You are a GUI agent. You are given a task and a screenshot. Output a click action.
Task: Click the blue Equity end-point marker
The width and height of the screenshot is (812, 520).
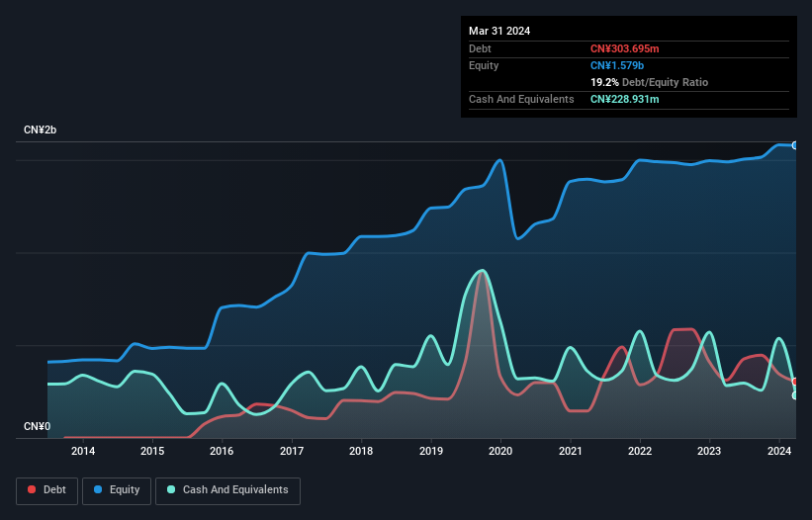tap(794, 145)
